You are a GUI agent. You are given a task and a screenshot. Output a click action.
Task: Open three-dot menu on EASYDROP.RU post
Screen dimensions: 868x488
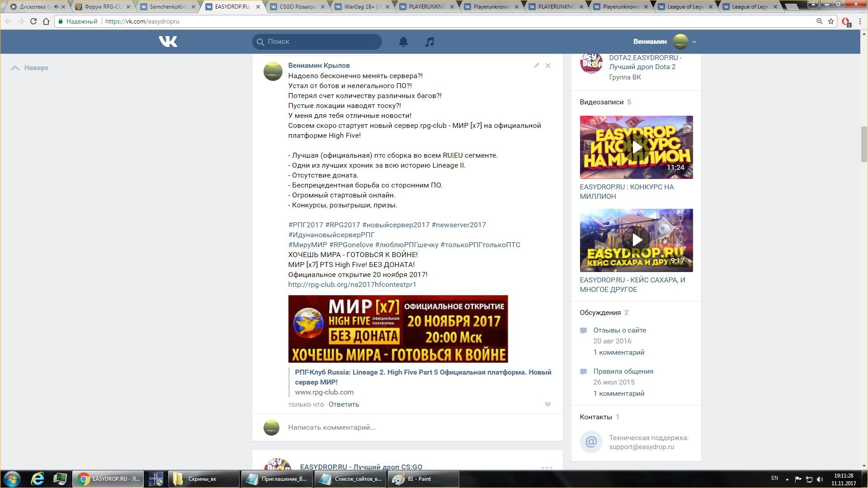pos(547,467)
